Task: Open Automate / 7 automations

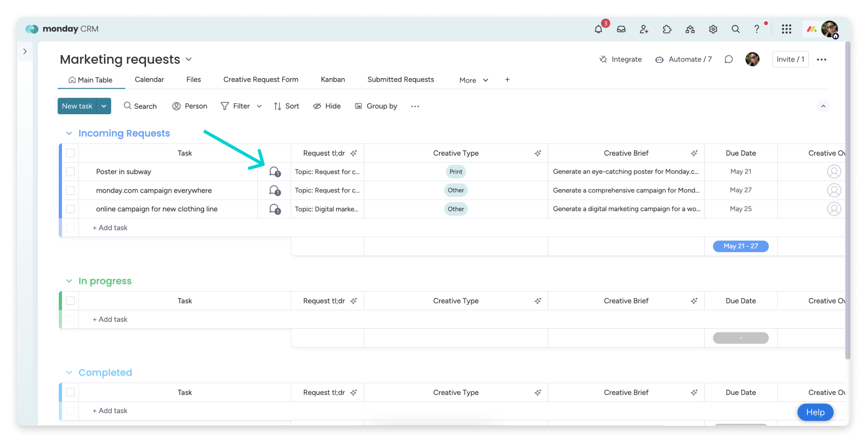Action: click(684, 59)
